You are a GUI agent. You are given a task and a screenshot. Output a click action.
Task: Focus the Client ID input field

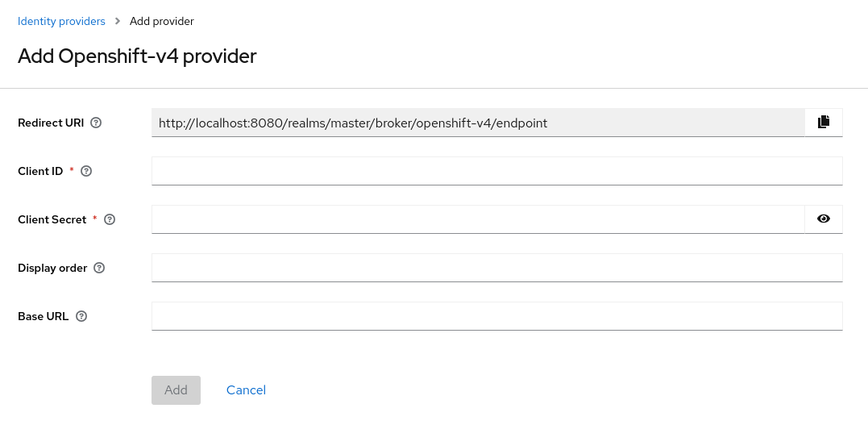tap(496, 171)
